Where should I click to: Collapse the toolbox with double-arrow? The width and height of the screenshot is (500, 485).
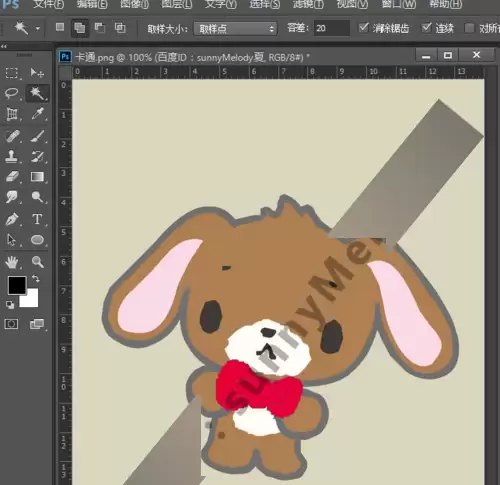click(4, 46)
